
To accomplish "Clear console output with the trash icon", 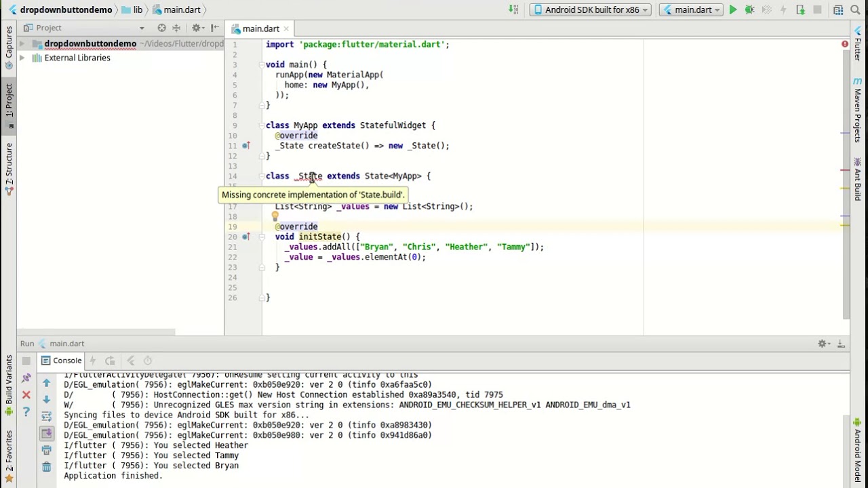I will (x=46, y=466).
